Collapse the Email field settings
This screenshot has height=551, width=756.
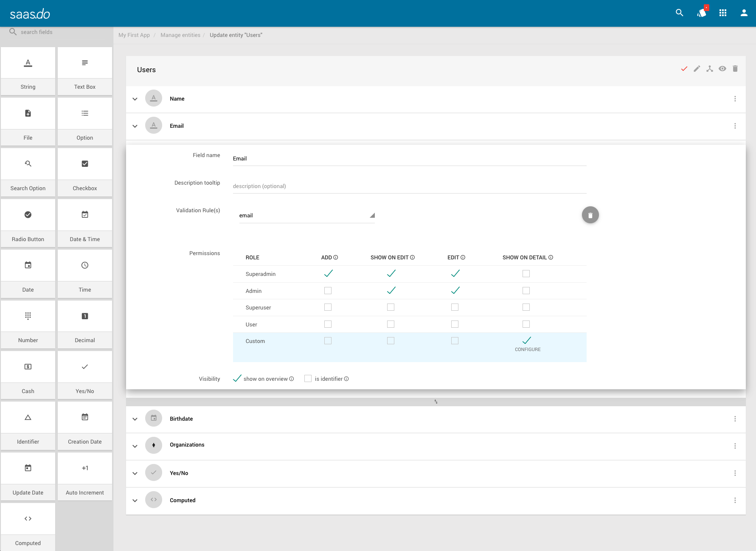tap(135, 126)
